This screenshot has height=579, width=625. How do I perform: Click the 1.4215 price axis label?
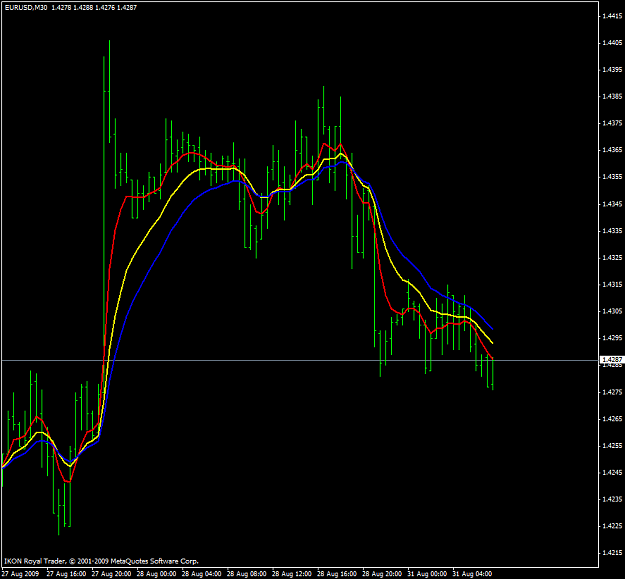pyautogui.click(x=612, y=553)
